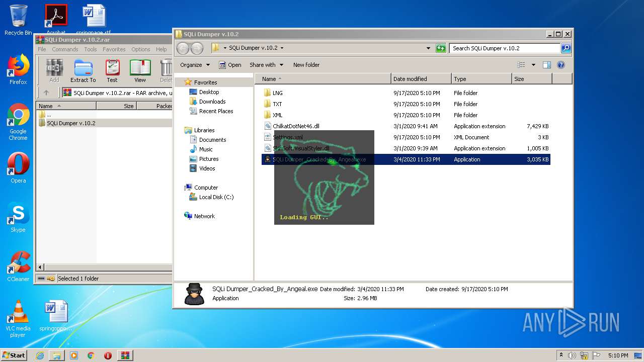
Task: Open Opera desktop shortcut
Action: (18, 168)
